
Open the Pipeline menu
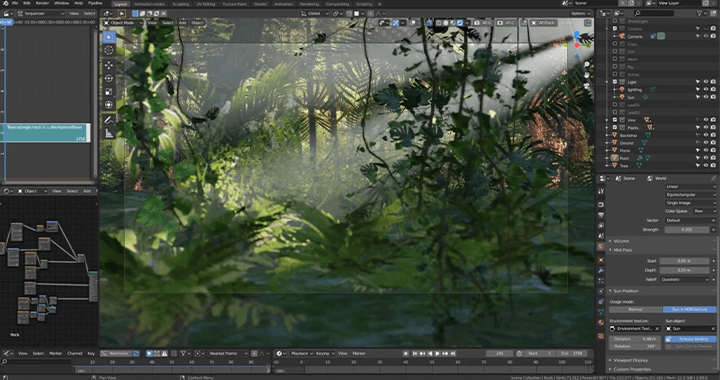(95, 3)
